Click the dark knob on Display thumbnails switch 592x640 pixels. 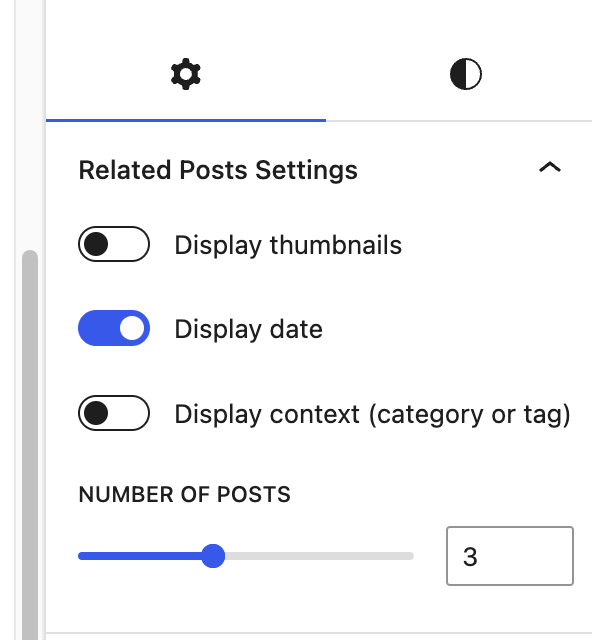(96, 244)
